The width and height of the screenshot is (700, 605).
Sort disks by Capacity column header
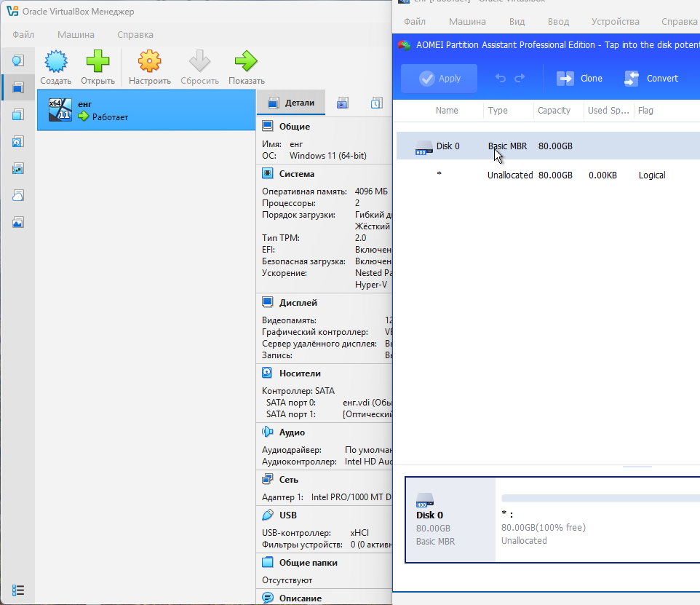554,111
